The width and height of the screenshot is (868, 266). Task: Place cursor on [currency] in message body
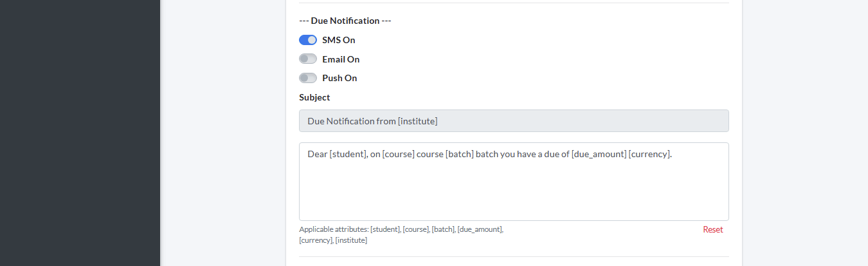pyautogui.click(x=650, y=155)
